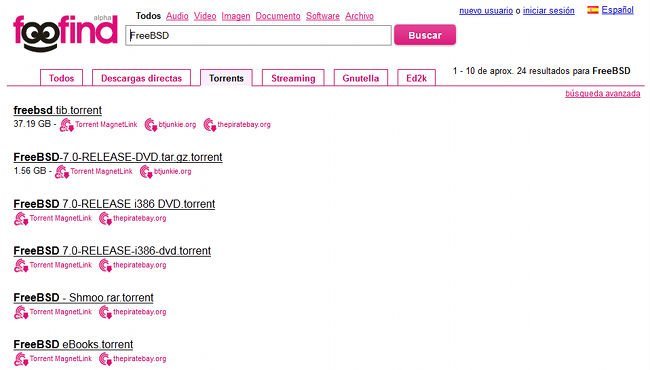Open the Ed2k tab
Screen dimensions: 650x370
[x=416, y=78]
